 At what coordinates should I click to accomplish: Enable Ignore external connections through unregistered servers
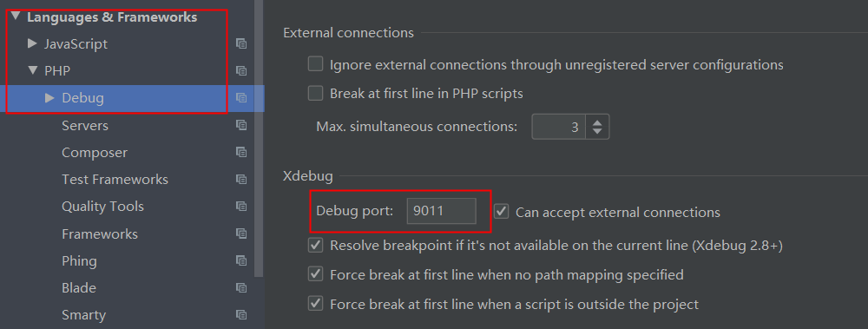[316, 64]
